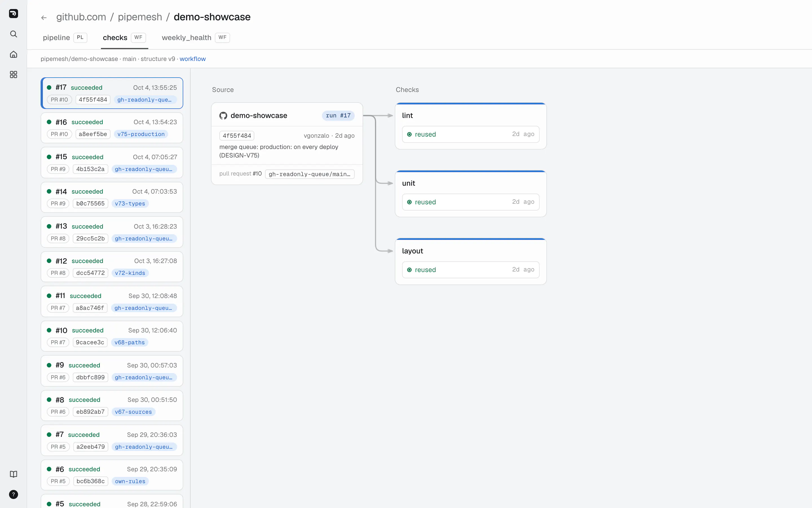Click the GitHub icon on the demo-showcase card
Screen dimensions: 812x508
tap(223, 116)
